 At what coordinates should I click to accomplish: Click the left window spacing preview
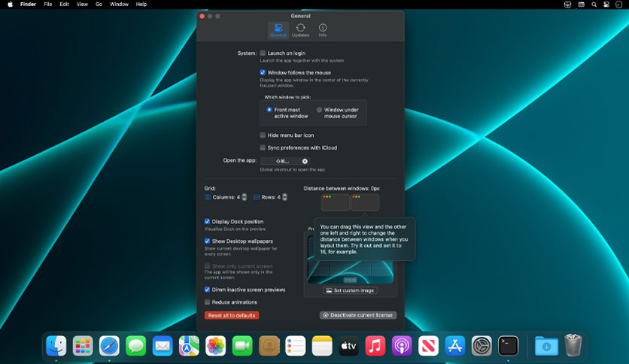click(x=335, y=202)
